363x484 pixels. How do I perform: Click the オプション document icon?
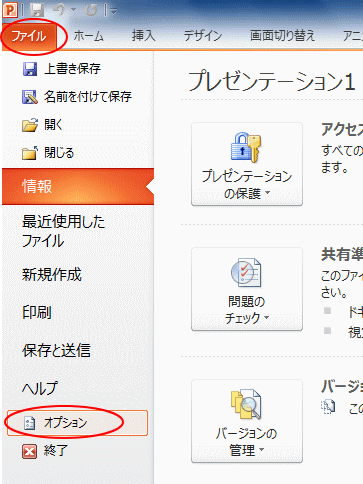pos(30,423)
